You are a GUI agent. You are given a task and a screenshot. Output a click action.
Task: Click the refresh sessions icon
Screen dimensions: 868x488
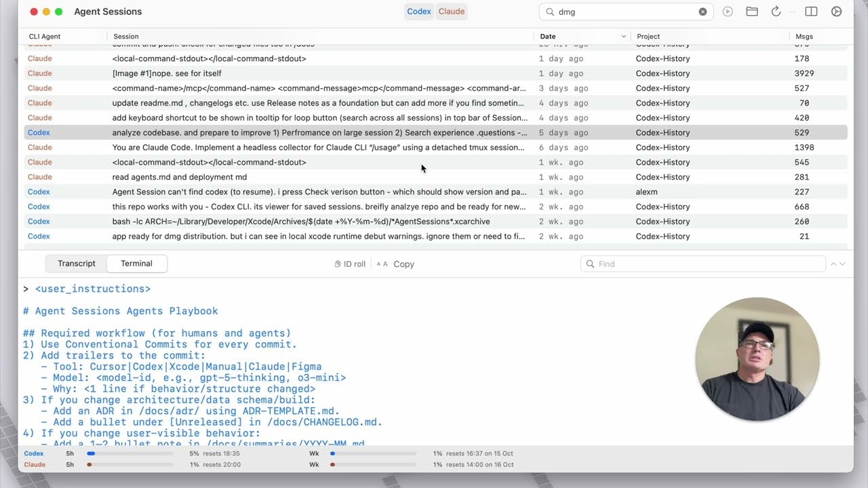[x=776, y=12]
